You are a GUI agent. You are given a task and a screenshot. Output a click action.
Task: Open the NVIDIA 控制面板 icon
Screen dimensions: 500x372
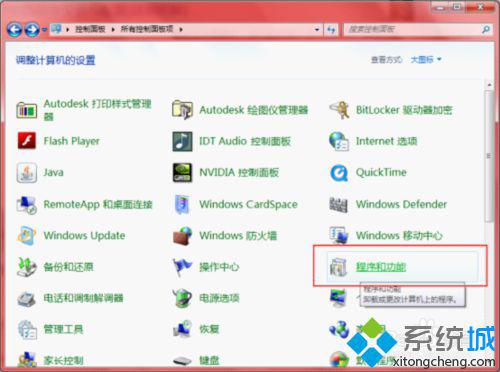182,173
